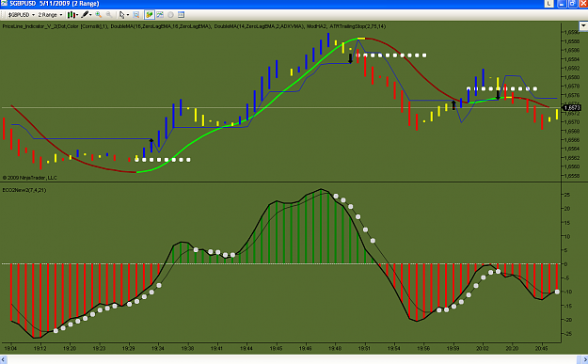Click the greyed zoom out magnifier icon
The image size is (588, 364).
pos(109,15)
